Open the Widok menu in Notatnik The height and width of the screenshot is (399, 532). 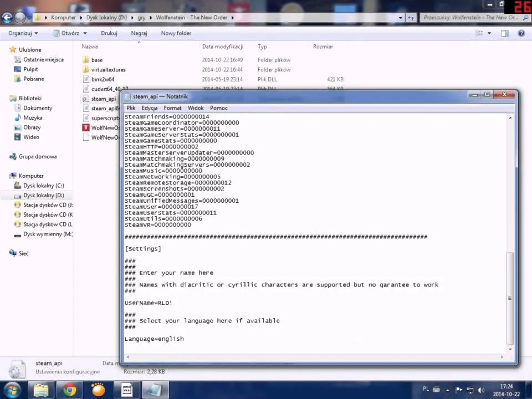click(x=196, y=108)
